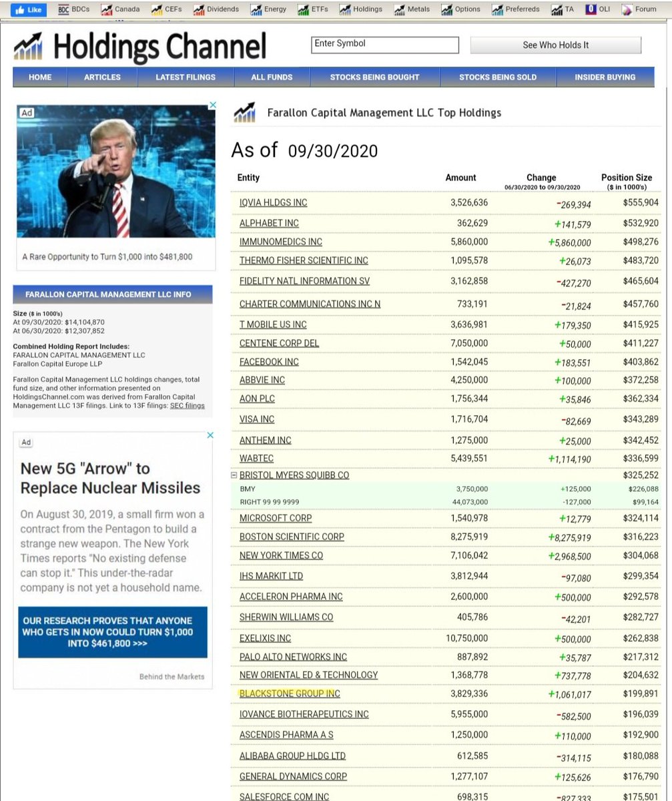Open ANTHEM INC link

pos(266,441)
